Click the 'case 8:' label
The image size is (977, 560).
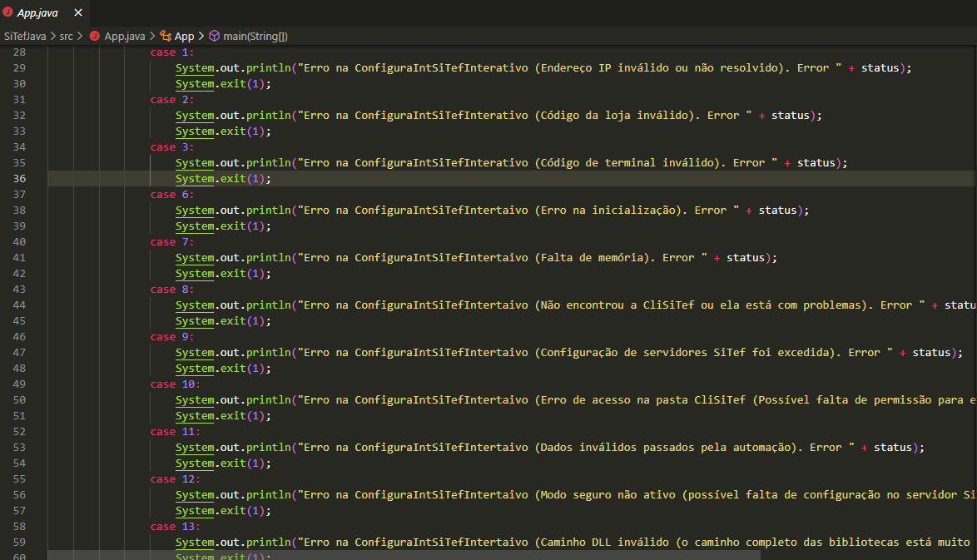172,290
